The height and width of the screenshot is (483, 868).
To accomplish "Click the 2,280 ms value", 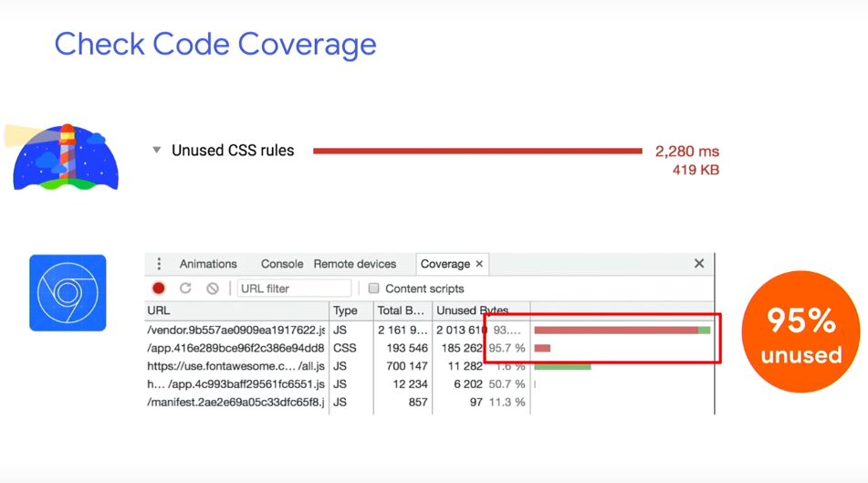I will pyautogui.click(x=687, y=152).
